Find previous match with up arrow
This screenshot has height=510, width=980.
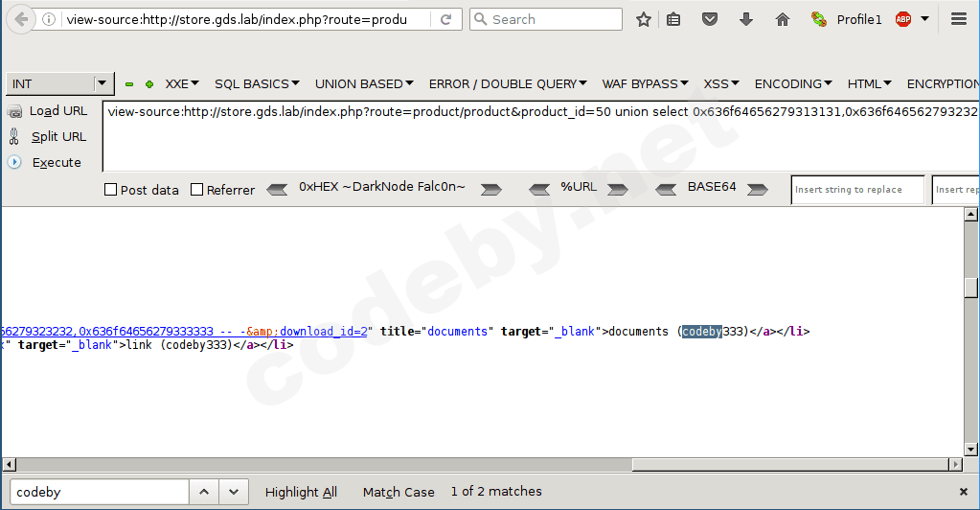click(x=204, y=492)
